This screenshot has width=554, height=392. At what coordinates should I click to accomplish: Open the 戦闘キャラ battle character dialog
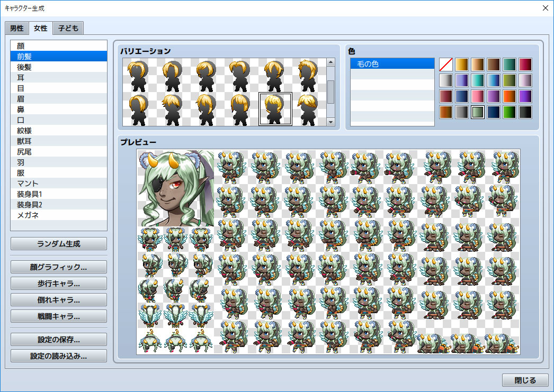pyautogui.click(x=58, y=317)
